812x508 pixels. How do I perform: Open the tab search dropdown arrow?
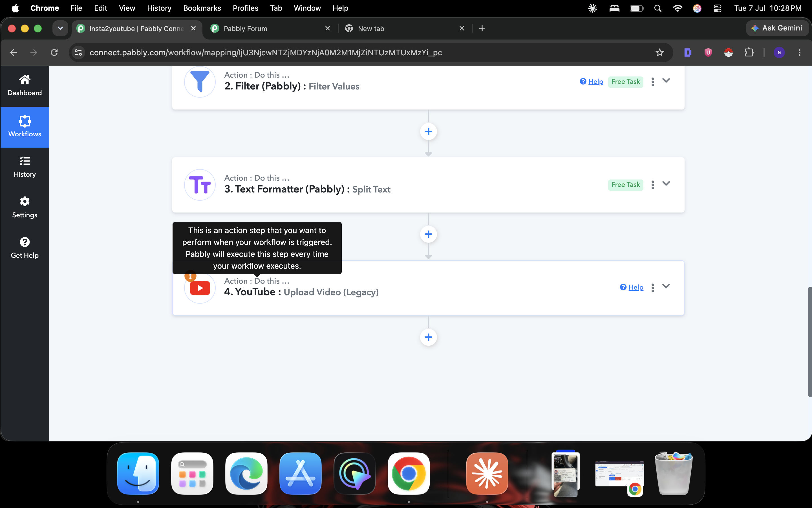click(x=60, y=29)
